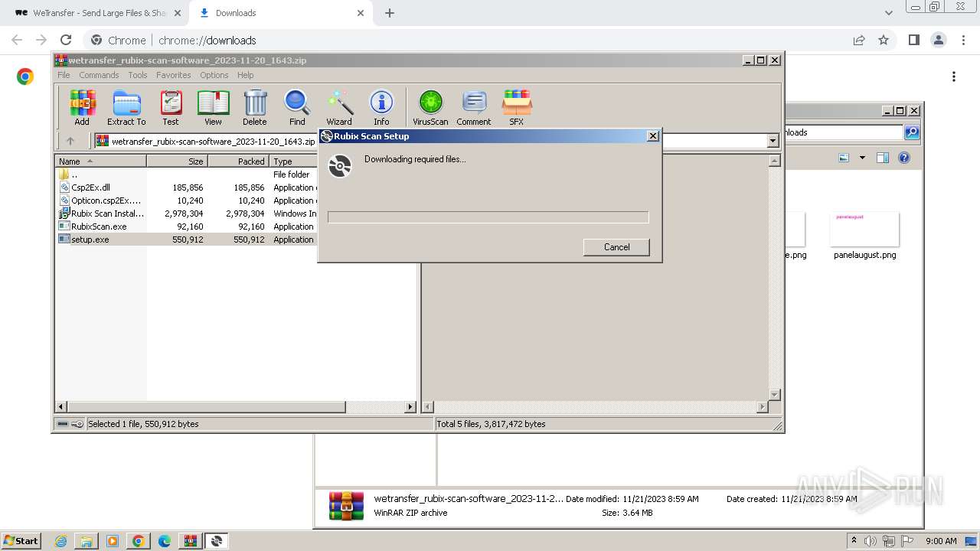The width and height of the screenshot is (980, 551).
Task: Switch to the Downloads browser tab
Action: tap(280, 13)
